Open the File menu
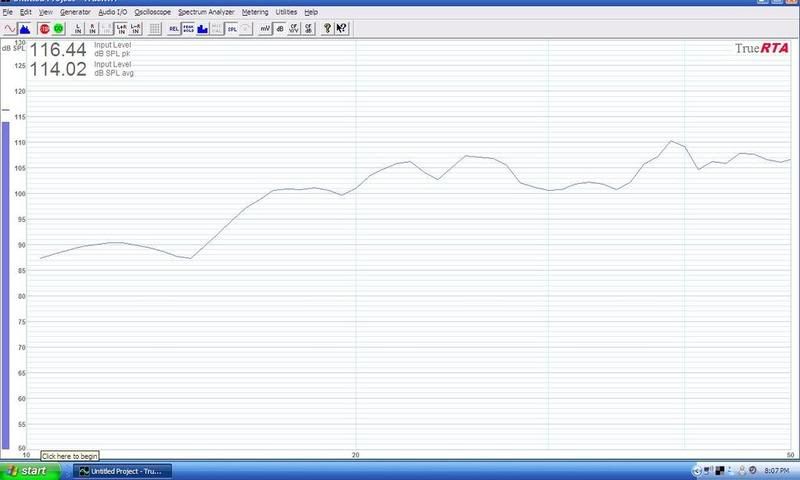Image resolution: width=800 pixels, height=480 pixels. tap(8, 12)
